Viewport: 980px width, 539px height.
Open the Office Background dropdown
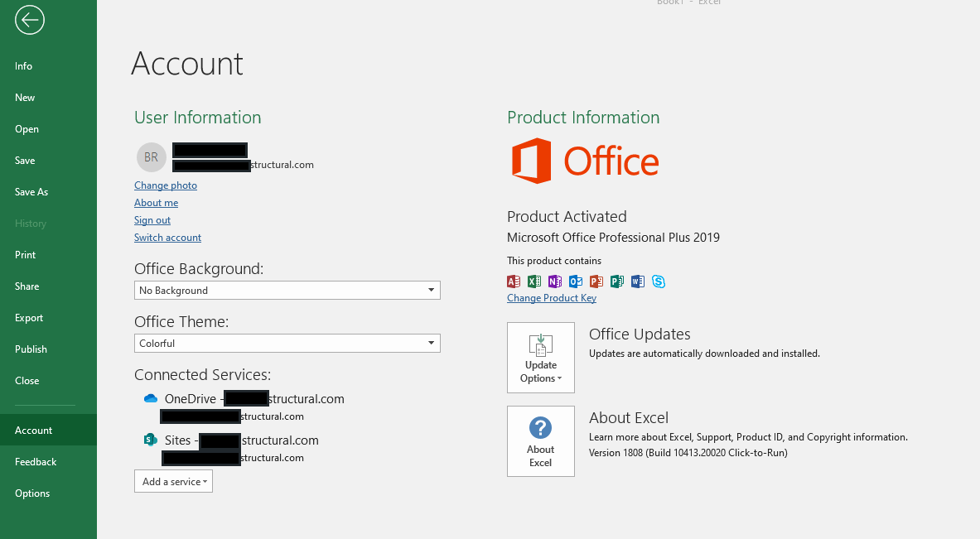tap(287, 290)
